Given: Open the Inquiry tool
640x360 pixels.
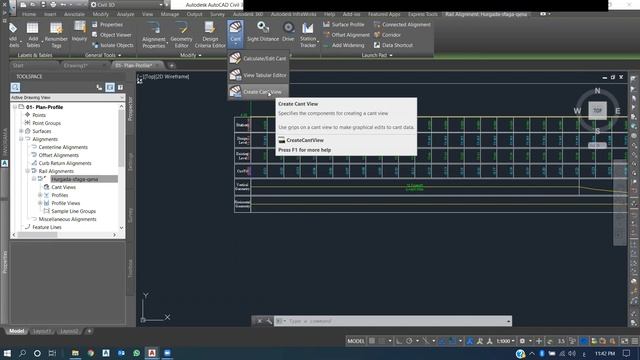Looking at the screenshot, I should (79, 32).
